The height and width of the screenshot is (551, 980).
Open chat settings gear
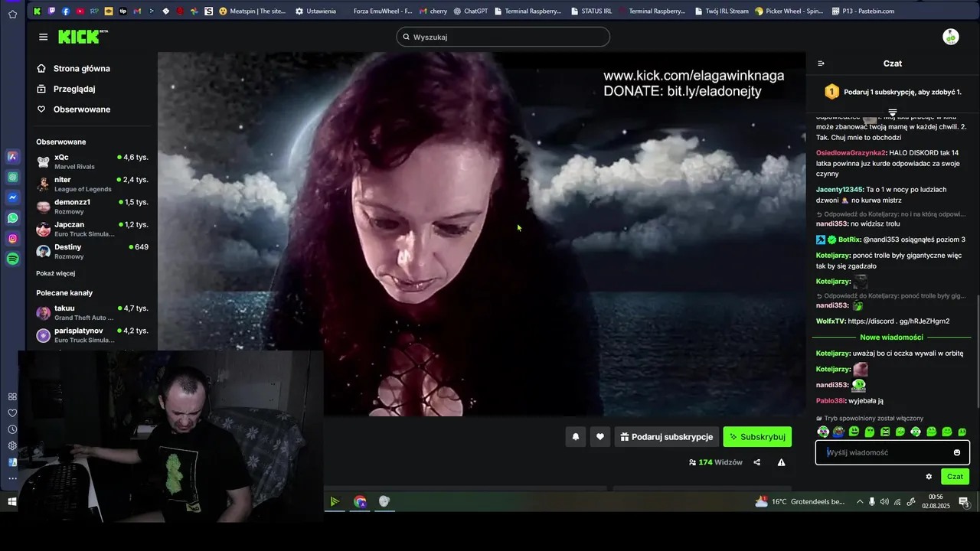click(x=929, y=477)
